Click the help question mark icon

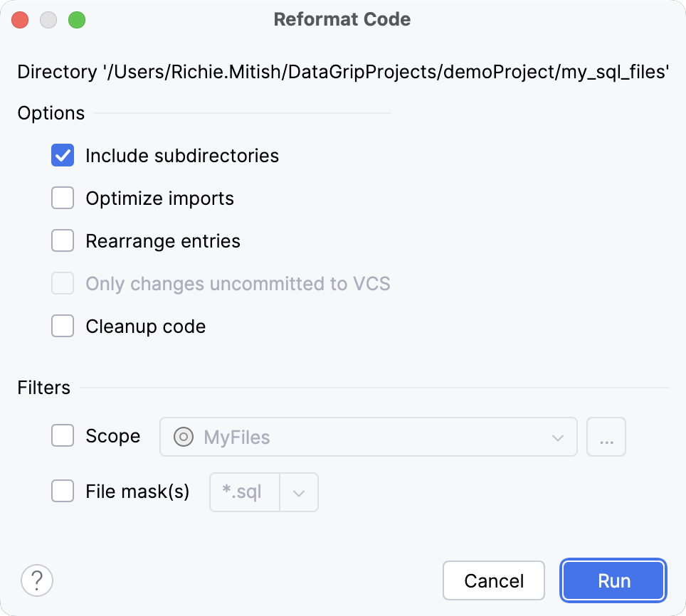point(36,580)
